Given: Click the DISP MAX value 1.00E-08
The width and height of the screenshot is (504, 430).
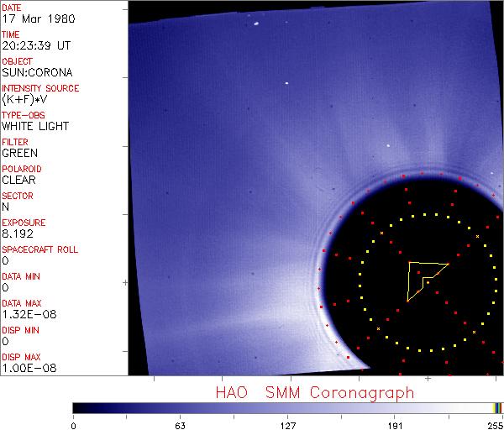Looking at the screenshot, I should click(x=29, y=368).
